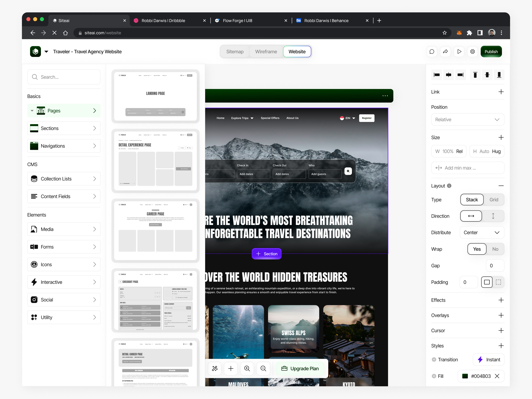The width and height of the screenshot is (532, 399).
Task: Open the Landing Page thumbnail
Action: (155, 96)
